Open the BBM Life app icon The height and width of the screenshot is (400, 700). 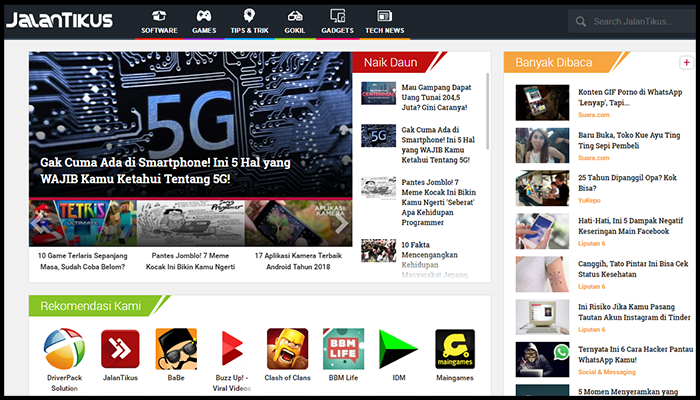click(x=343, y=348)
